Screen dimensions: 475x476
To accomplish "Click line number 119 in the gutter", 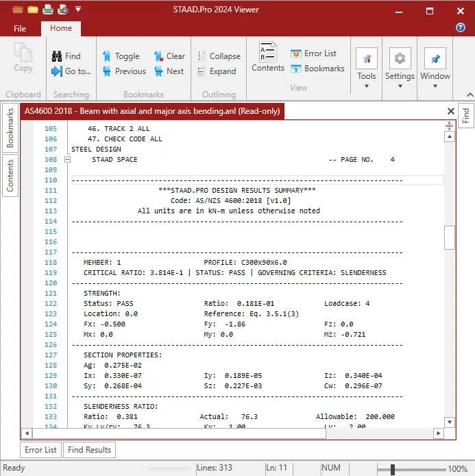I will tap(51, 272).
